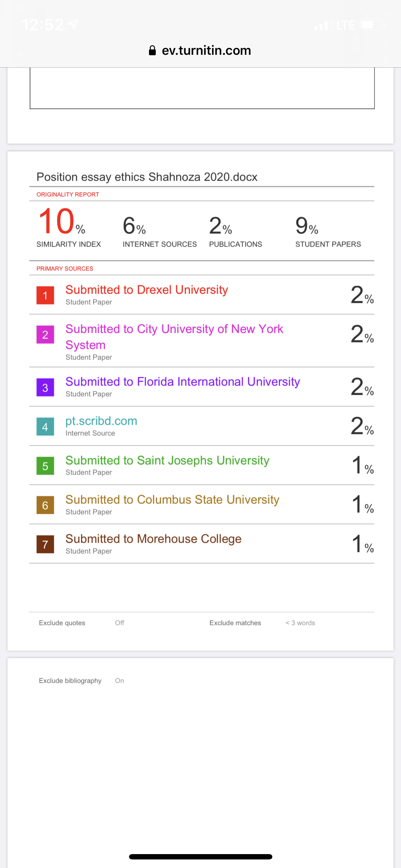
Task: Click the Exclude matches < 3 words value
Action: pos(300,623)
